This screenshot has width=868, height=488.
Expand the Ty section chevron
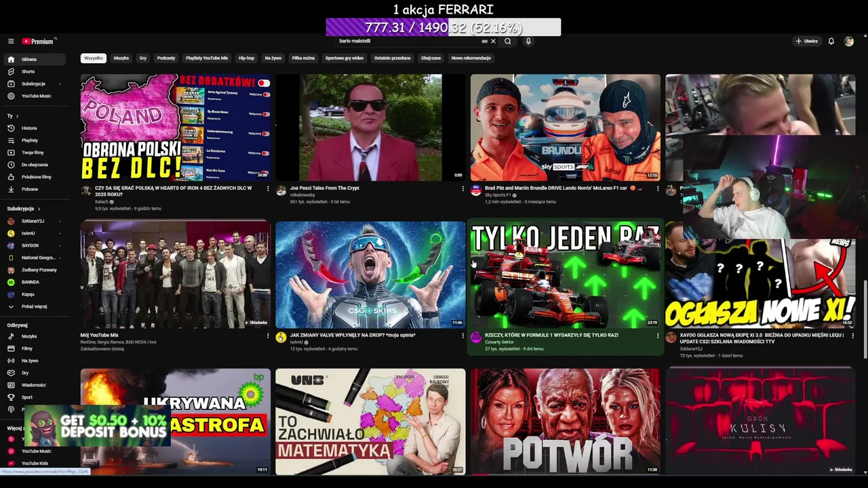click(x=17, y=116)
